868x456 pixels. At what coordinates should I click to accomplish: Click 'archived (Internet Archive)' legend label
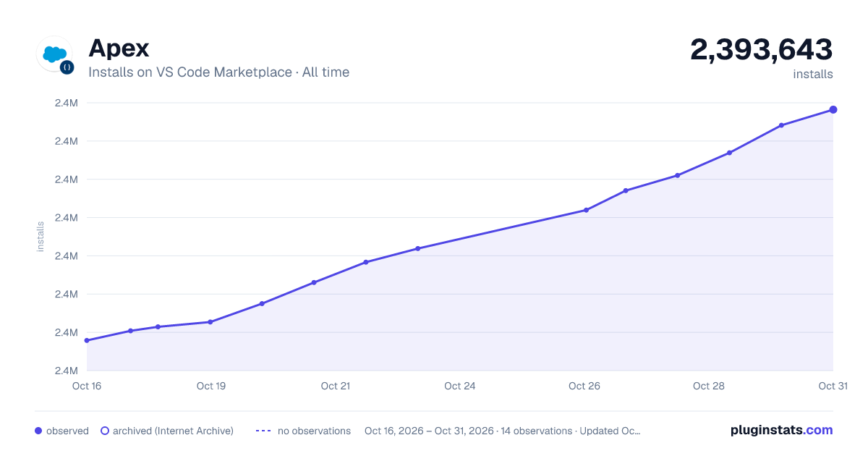(173, 431)
